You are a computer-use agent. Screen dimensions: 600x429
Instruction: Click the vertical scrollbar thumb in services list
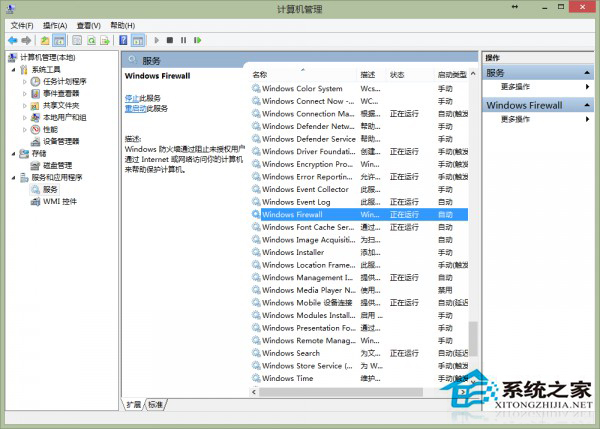pyautogui.click(x=473, y=339)
